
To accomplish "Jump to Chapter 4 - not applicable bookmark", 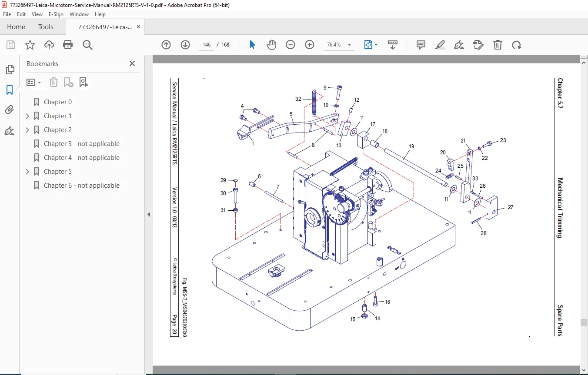I will (x=82, y=158).
